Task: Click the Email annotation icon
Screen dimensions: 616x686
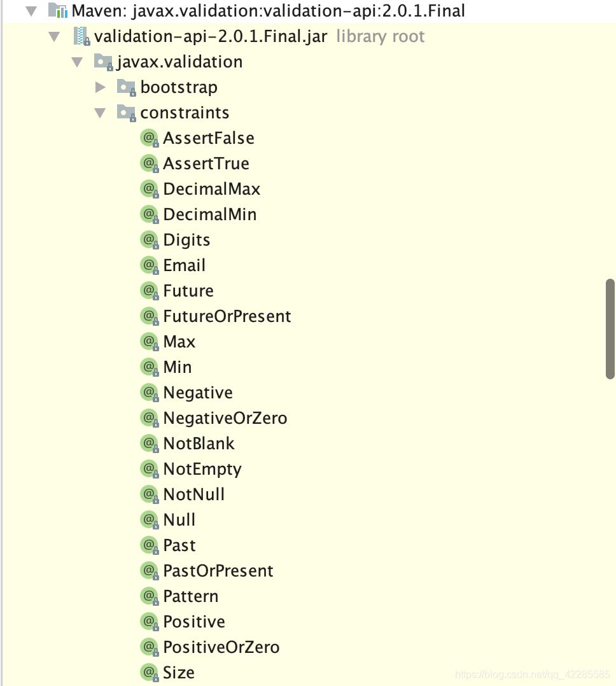Action: tap(147, 265)
